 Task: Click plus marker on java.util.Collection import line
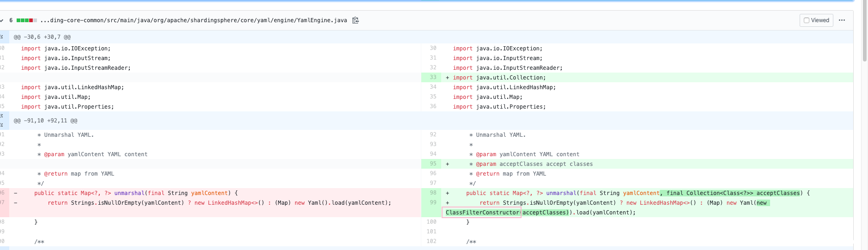447,78
